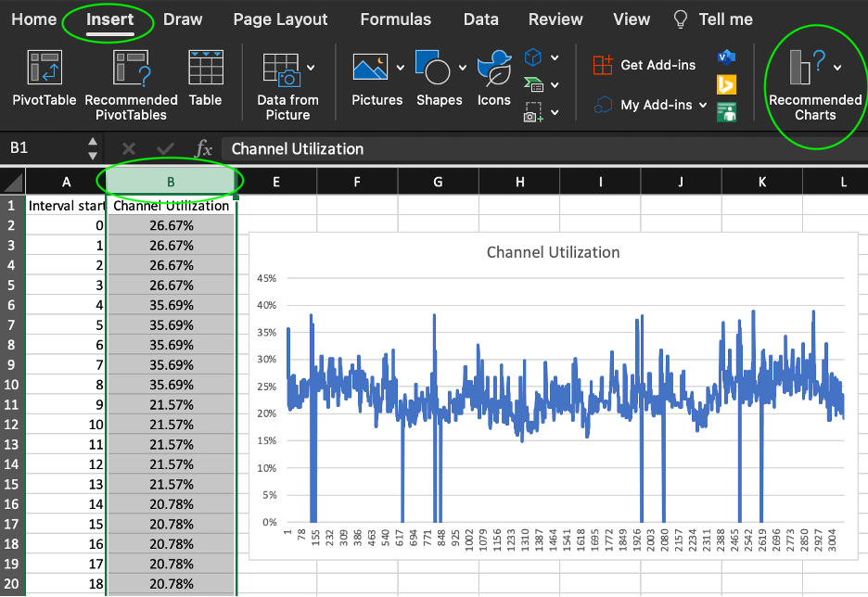The image size is (868, 597).
Task: Click the People Graph add-in icon
Action: (726, 112)
